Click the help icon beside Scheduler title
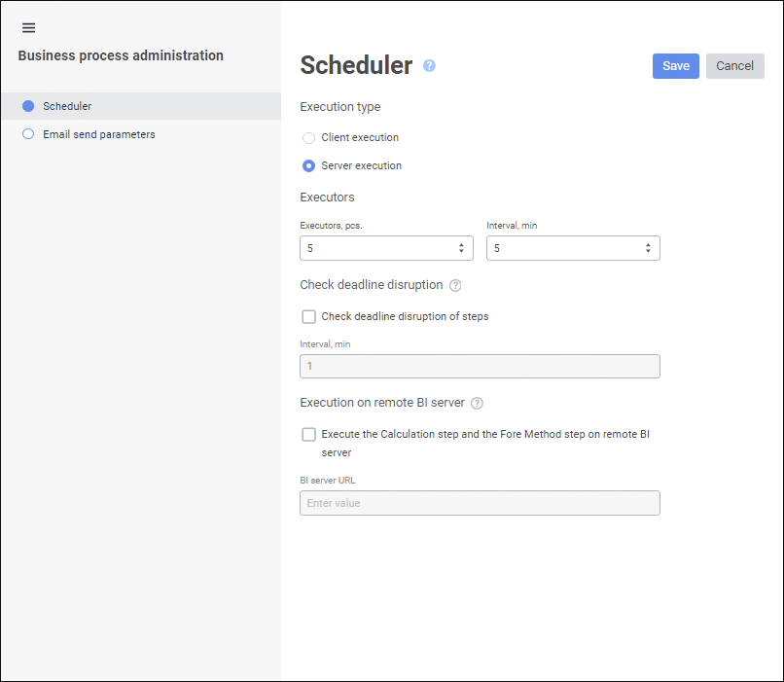Viewport: 784px width, 682px height. [x=429, y=66]
